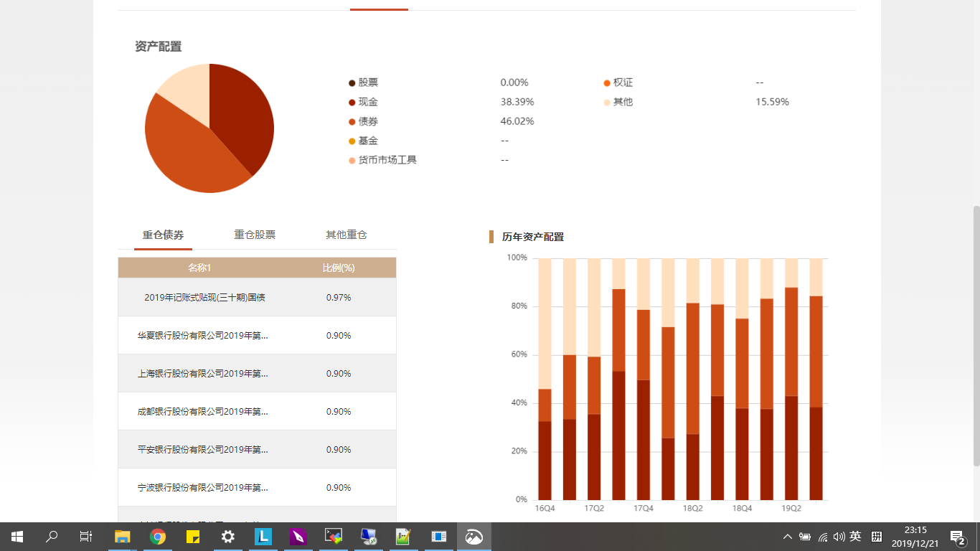
Task: Open the green notepad icon in taskbar
Action: click(x=404, y=537)
